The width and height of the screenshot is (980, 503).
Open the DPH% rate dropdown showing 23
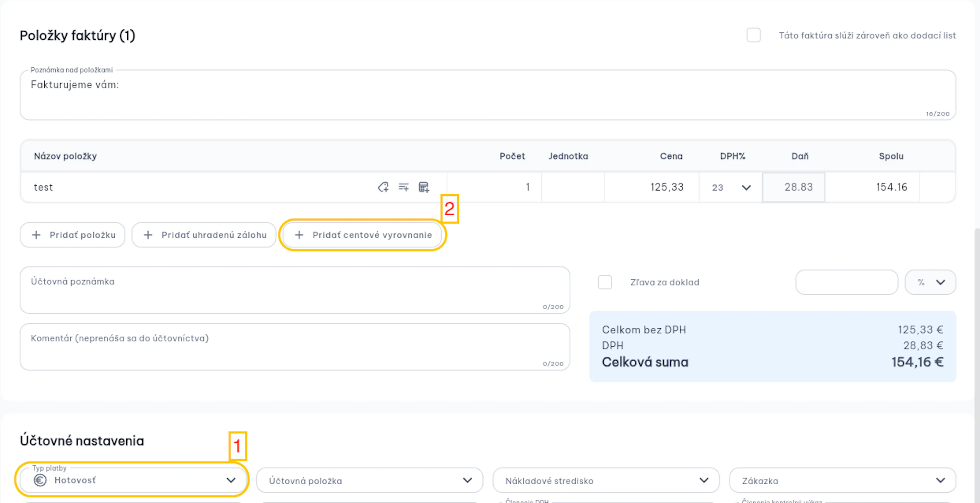click(731, 187)
